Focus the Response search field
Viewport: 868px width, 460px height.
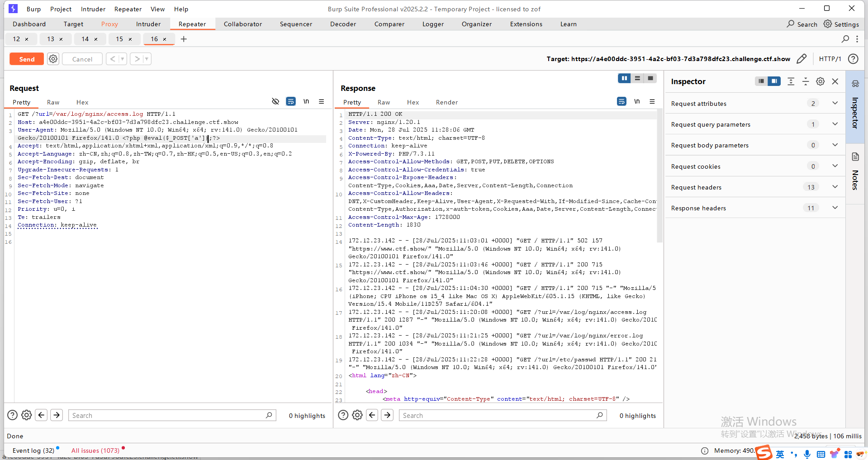tap(503, 415)
